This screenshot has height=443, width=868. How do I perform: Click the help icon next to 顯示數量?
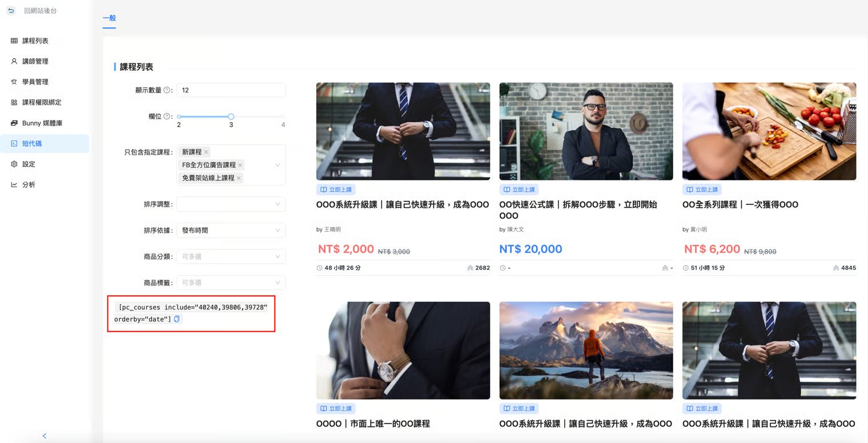click(x=167, y=90)
